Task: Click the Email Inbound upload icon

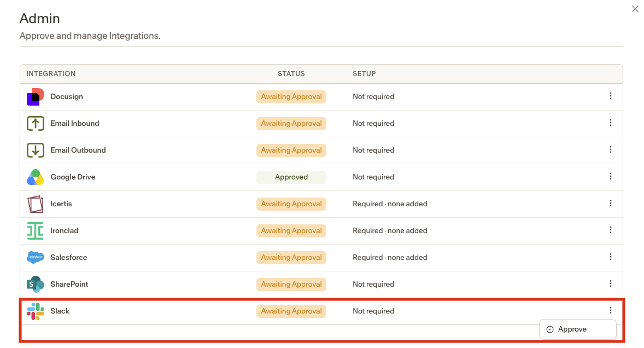Action: 36,123
